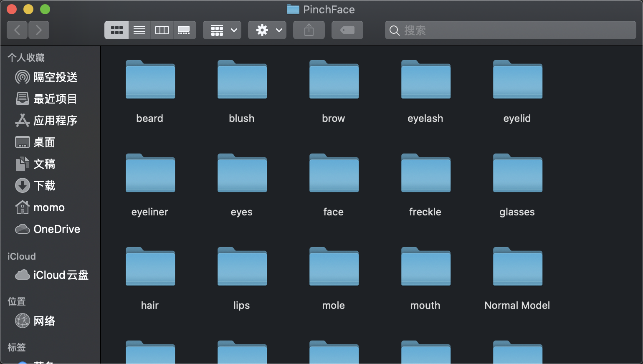
Task: Open Documents (文稿) in sidebar
Action: pos(50,164)
